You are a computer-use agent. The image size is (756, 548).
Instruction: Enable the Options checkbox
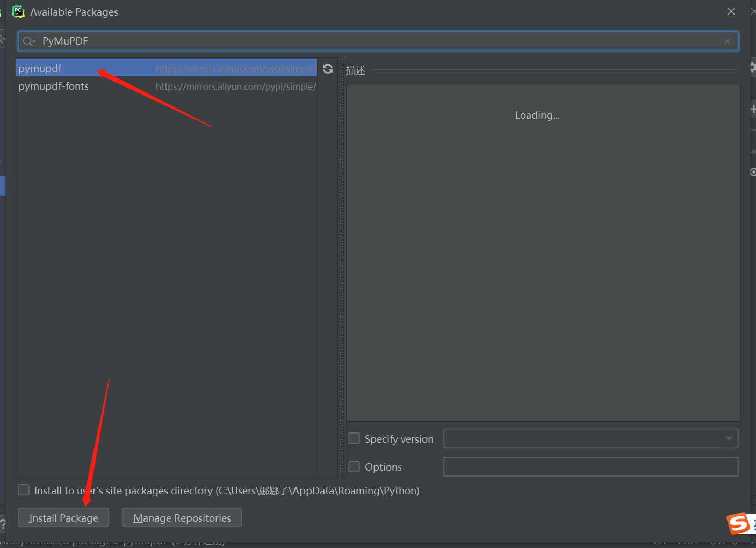pyautogui.click(x=354, y=466)
